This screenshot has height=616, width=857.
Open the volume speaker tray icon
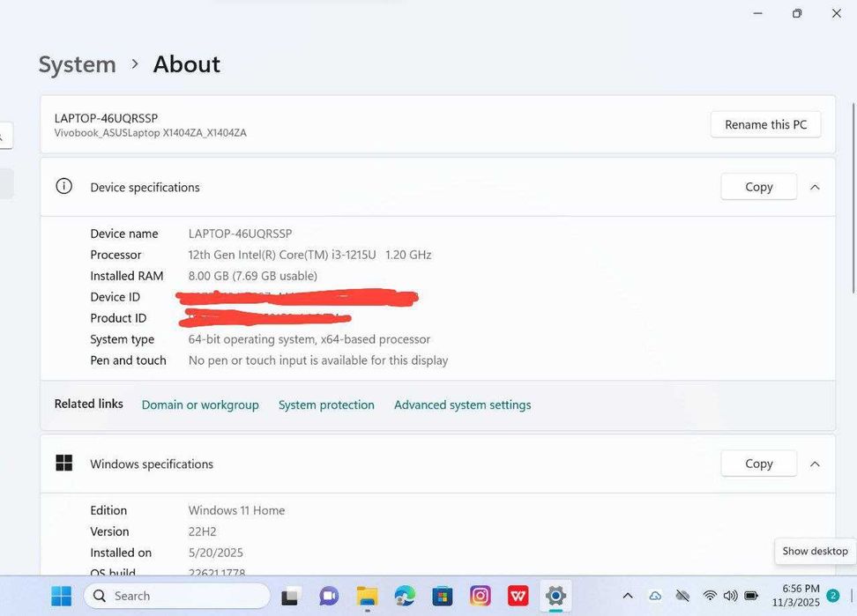coord(730,596)
